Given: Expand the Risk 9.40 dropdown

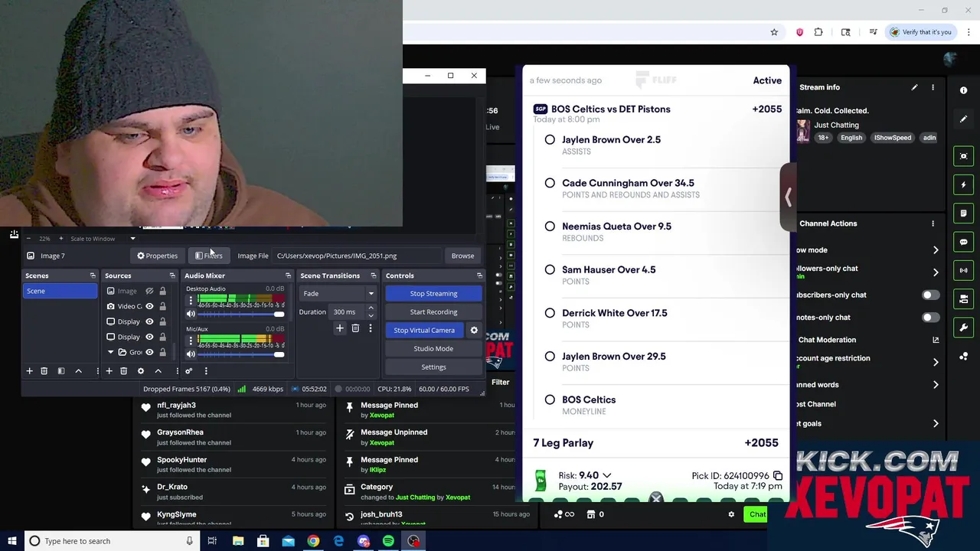Looking at the screenshot, I should [607, 476].
